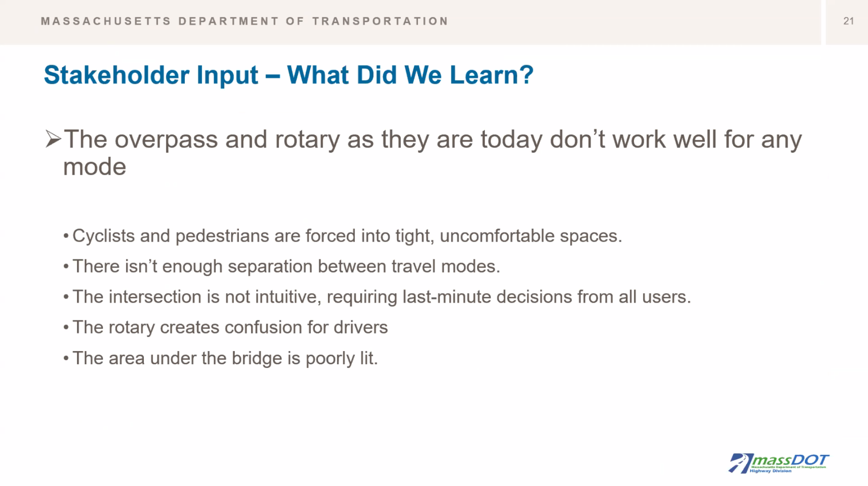The width and height of the screenshot is (868, 486).
Task: Click the word 'mode' on second line
Action: click(x=95, y=167)
